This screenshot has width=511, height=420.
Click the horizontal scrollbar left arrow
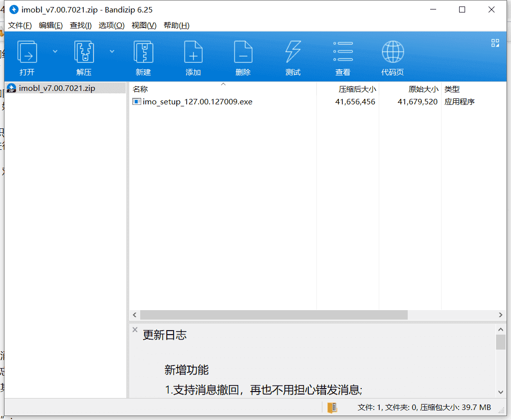135,315
